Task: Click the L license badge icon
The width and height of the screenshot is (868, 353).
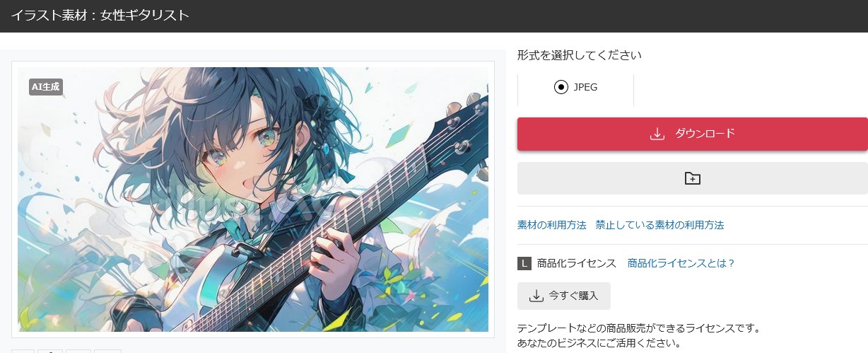Action: point(524,263)
